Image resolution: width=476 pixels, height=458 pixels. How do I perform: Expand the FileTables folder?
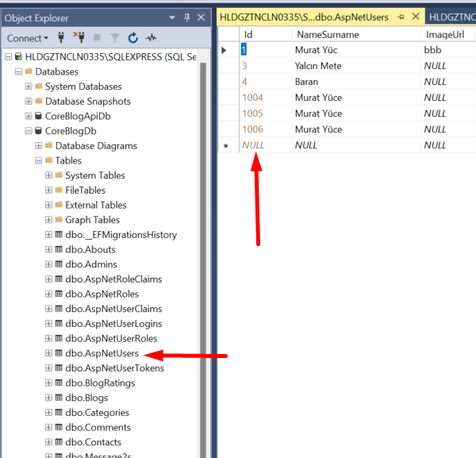(x=48, y=191)
